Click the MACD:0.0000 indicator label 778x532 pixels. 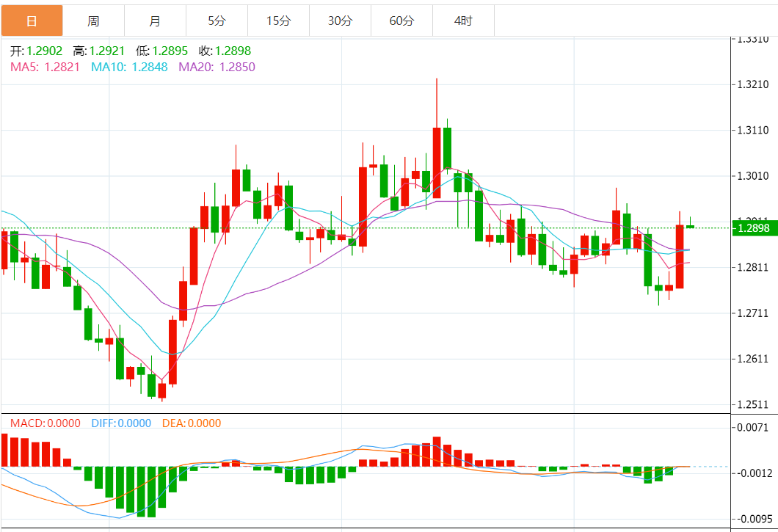pos(46,423)
